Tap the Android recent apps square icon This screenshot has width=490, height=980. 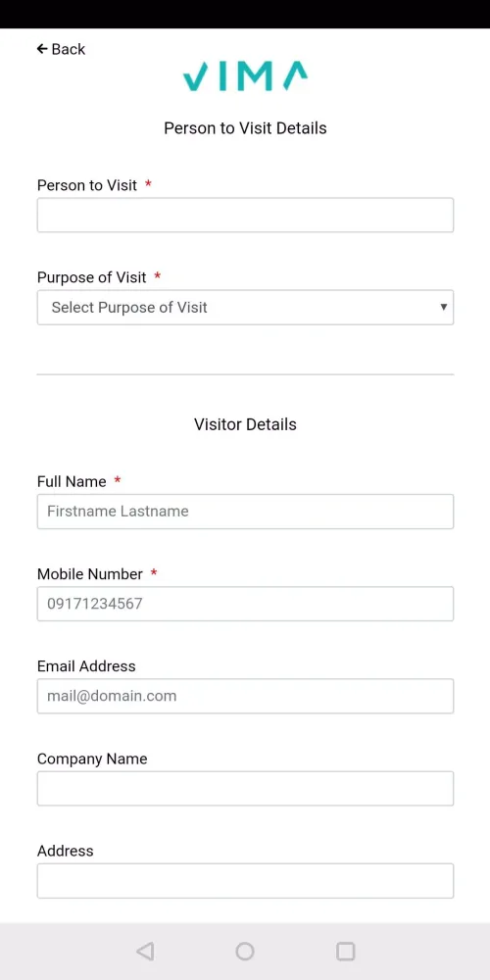click(346, 952)
